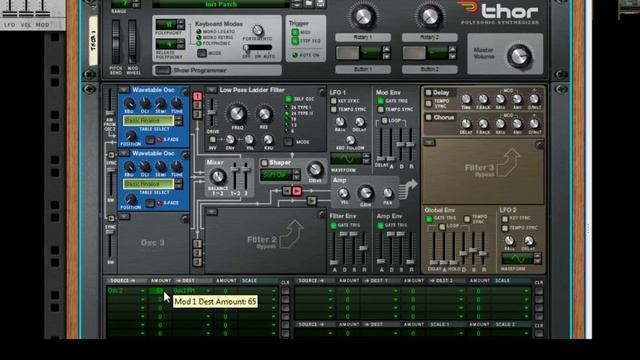Click second Wavetable Osc Position knob
This screenshot has width=640, height=360.
click(131, 199)
